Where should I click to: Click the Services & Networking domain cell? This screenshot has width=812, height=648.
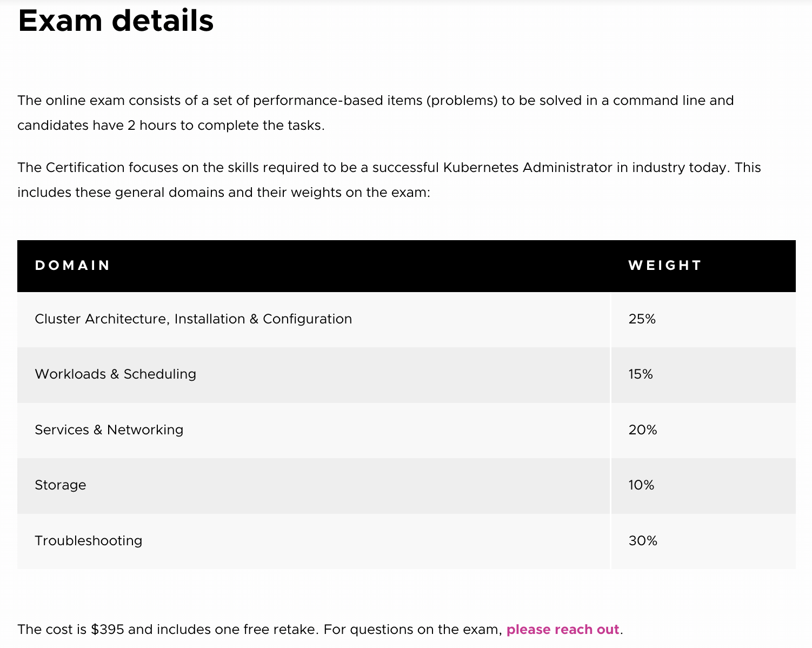point(314,431)
